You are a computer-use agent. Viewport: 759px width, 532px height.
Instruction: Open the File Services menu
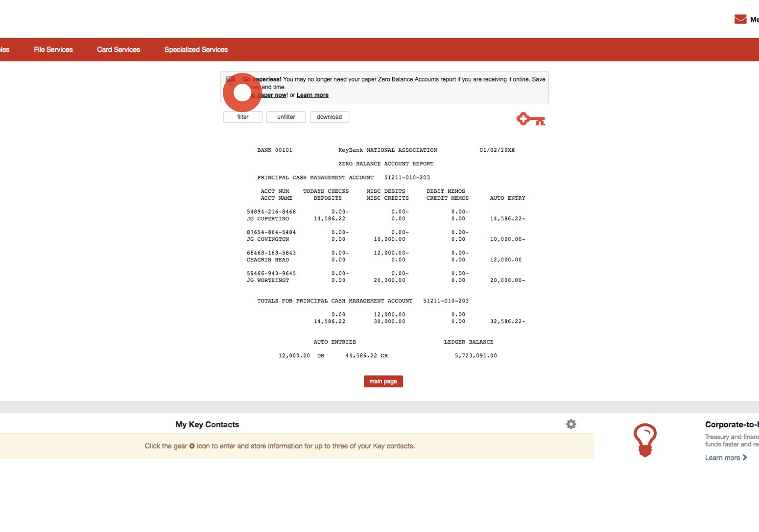53,49
